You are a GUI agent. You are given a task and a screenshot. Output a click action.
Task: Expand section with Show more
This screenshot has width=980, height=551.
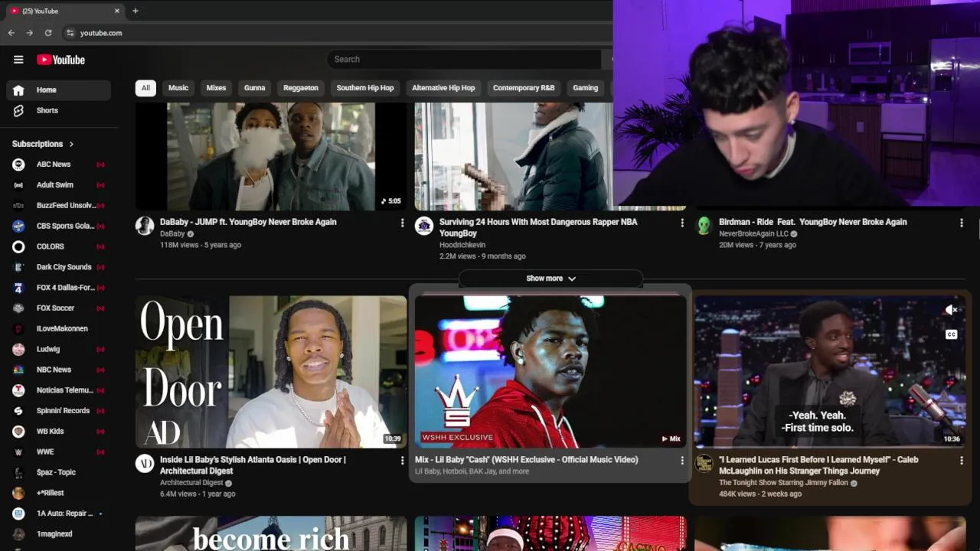tap(550, 279)
